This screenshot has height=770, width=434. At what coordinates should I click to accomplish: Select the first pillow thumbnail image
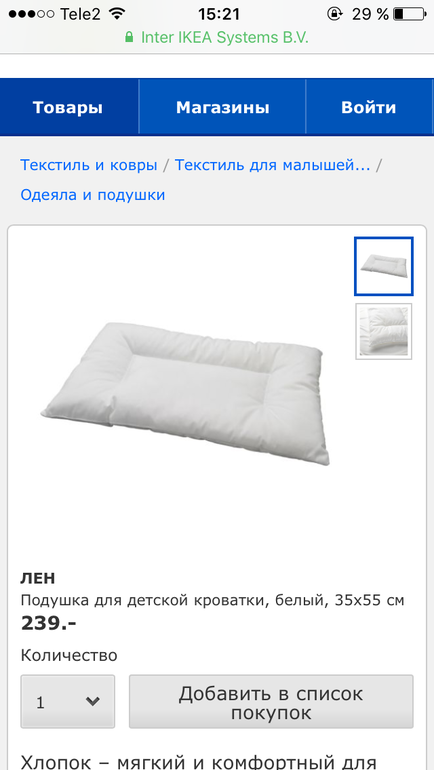tap(384, 267)
